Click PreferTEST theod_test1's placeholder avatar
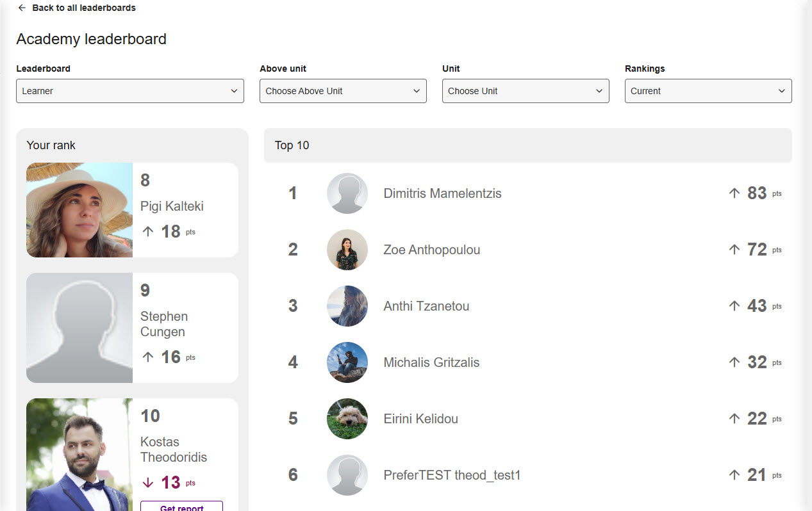 click(347, 475)
